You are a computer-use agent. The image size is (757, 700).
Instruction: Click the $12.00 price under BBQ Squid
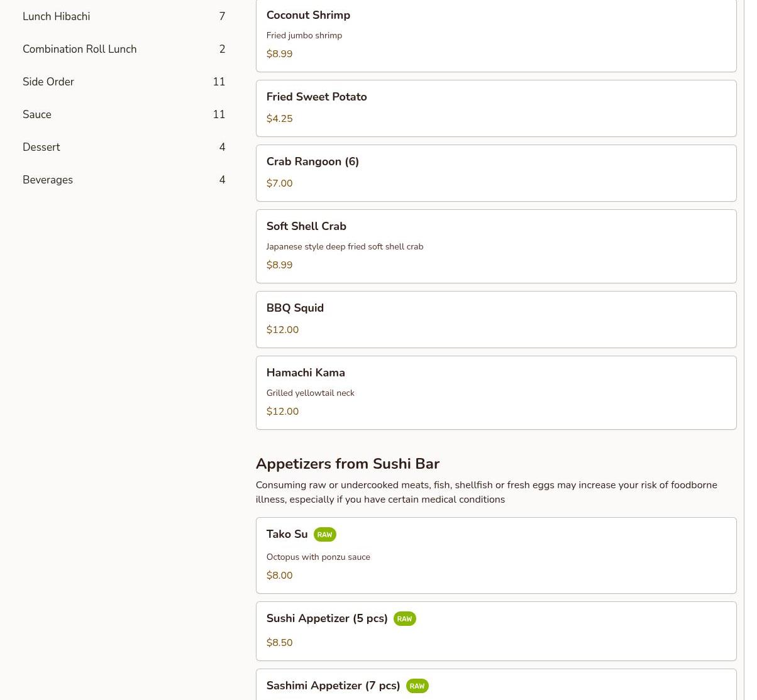tap(282, 330)
